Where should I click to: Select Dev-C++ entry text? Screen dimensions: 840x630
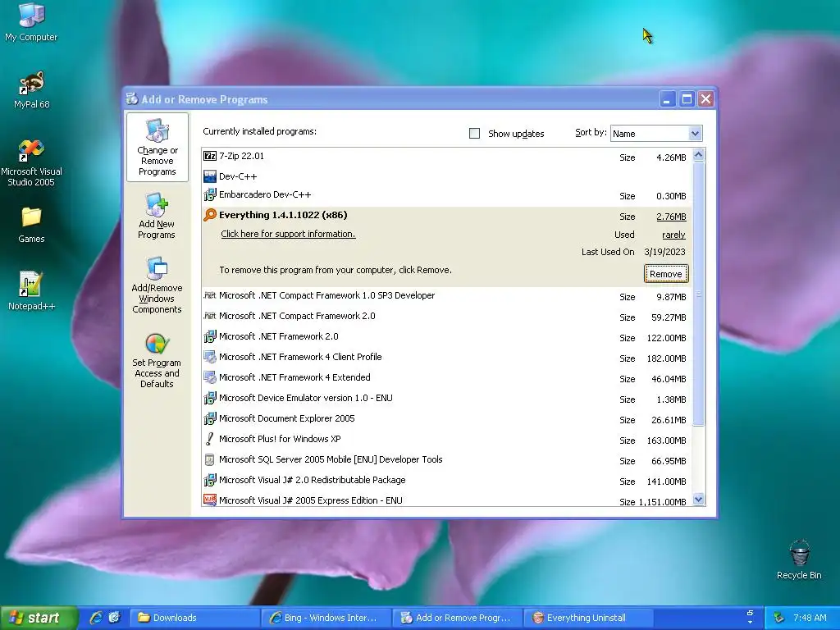[x=238, y=176]
